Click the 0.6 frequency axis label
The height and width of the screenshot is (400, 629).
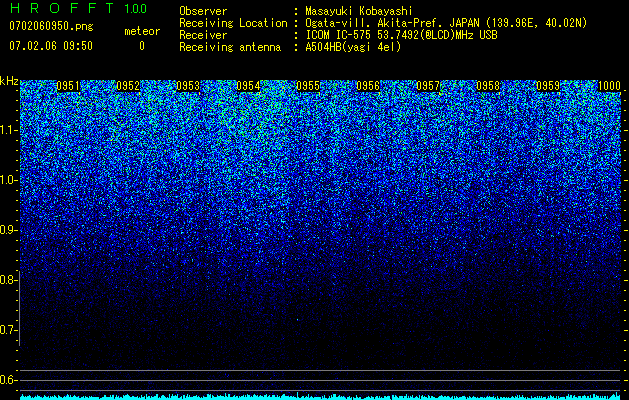tap(8, 380)
